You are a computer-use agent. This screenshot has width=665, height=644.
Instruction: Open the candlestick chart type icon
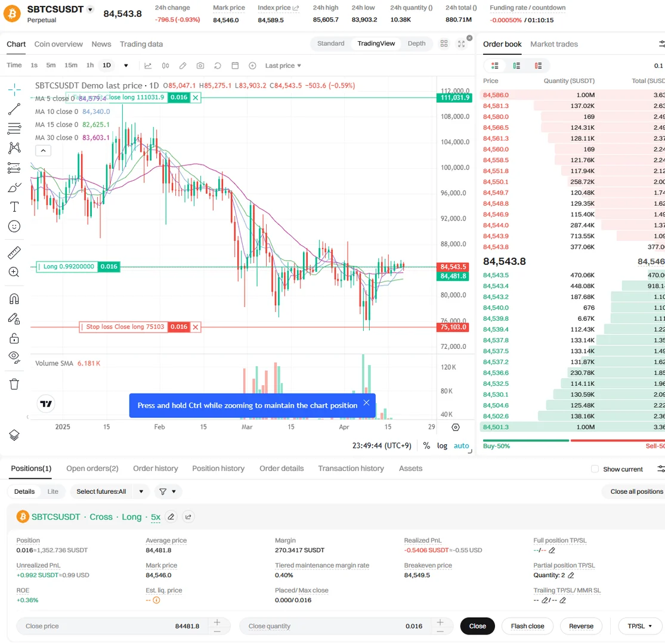click(x=165, y=66)
